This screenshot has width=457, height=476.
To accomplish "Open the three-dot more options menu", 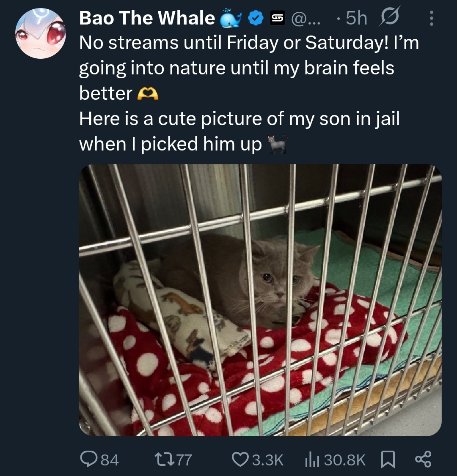I will point(431,18).
